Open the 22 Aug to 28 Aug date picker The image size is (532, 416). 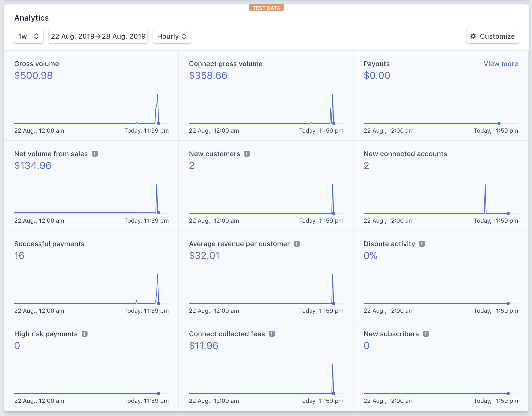(98, 36)
